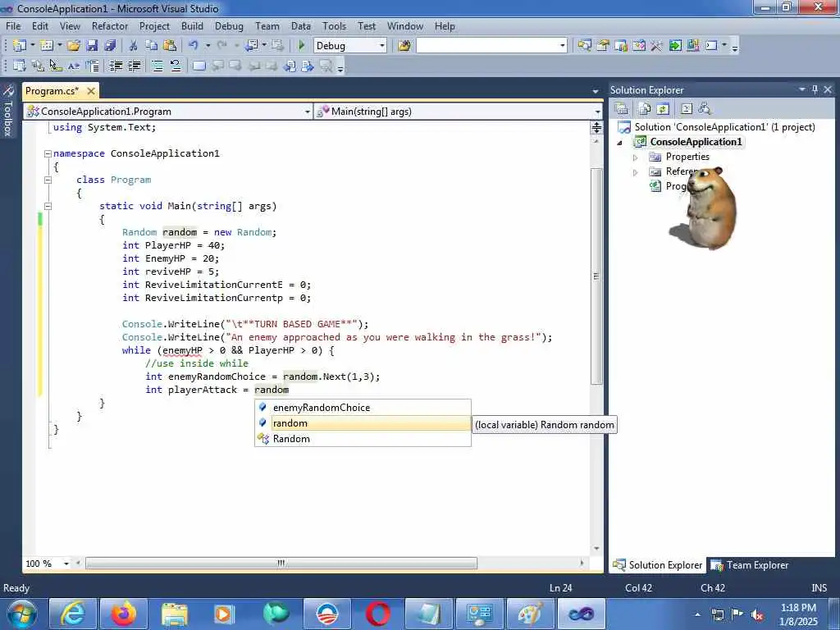Open the Build menu
Screen dimensions: 840x630
pyautogui.click(x=192, y=25)
